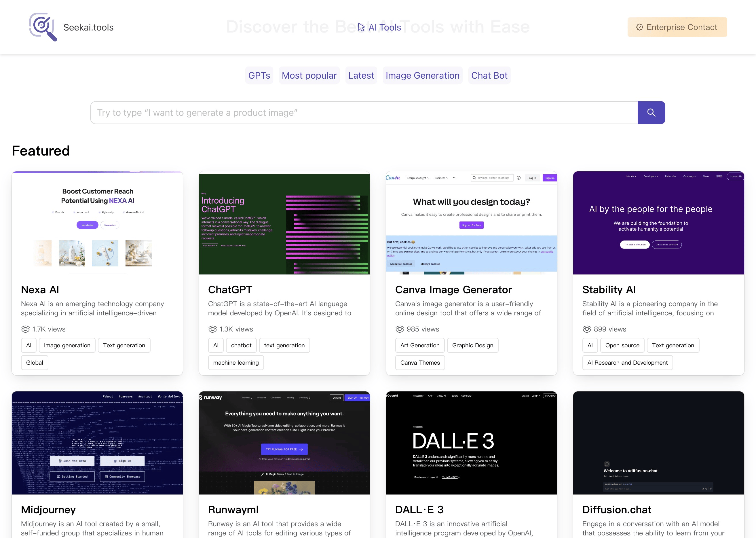Click the 1.7K views text
The image size is (756, 538).
click(49, 329)
